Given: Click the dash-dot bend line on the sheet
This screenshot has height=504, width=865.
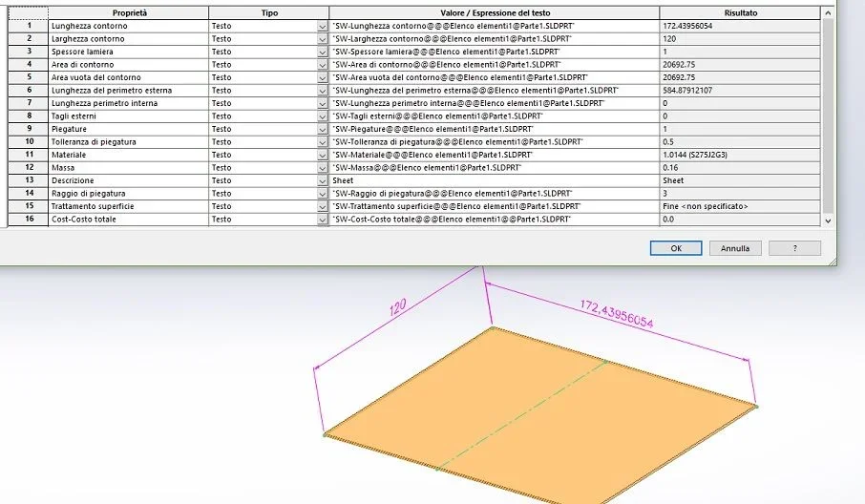Looking at the screenshot, I should 521,415.
